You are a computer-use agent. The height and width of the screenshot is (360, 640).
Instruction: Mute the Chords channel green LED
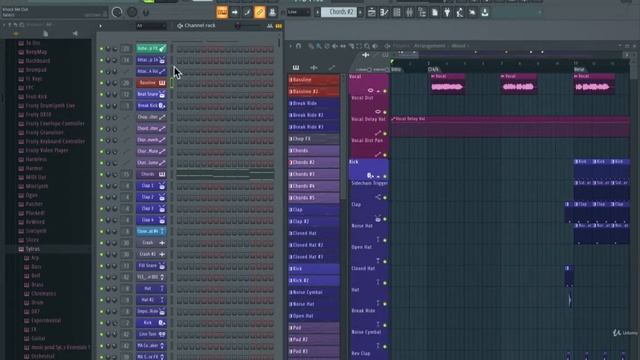pos(102,174)
